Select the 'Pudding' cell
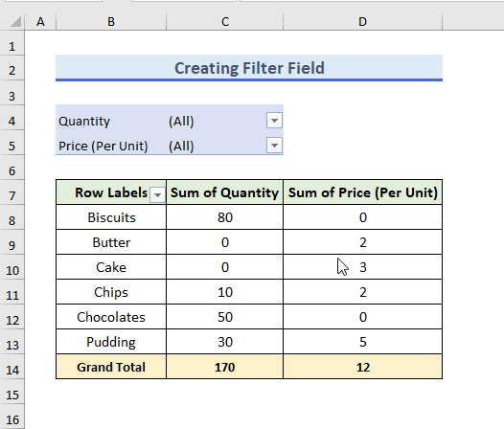 click(x=111, y=342)
